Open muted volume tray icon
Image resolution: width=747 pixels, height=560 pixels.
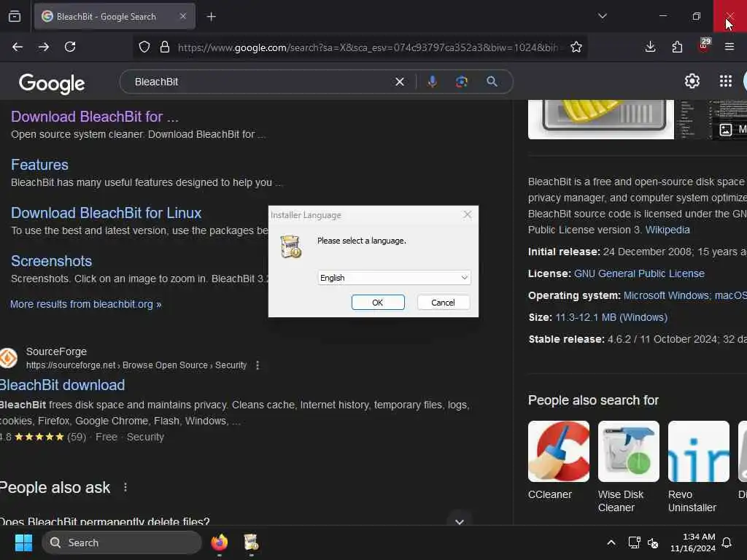click(x=653, y=542)
